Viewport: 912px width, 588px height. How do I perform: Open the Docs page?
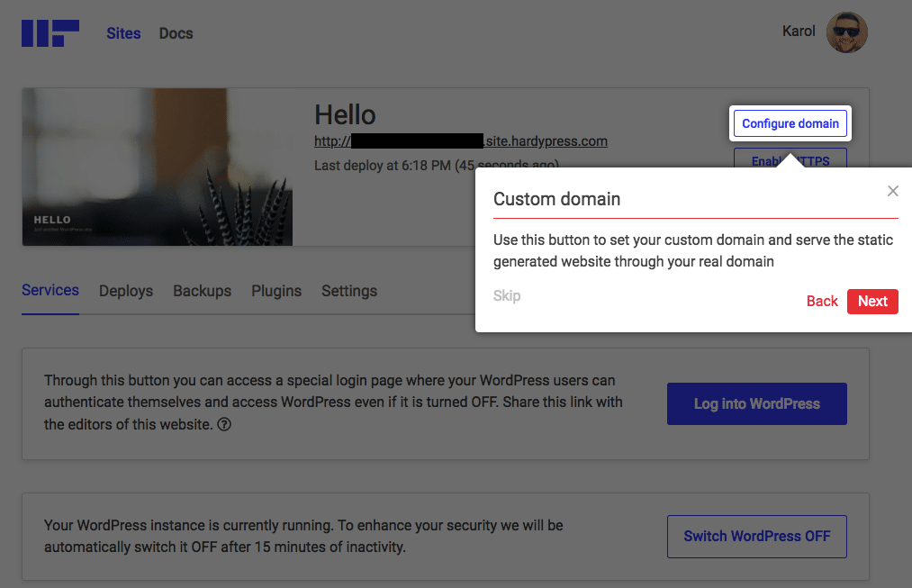click(175, 32)
